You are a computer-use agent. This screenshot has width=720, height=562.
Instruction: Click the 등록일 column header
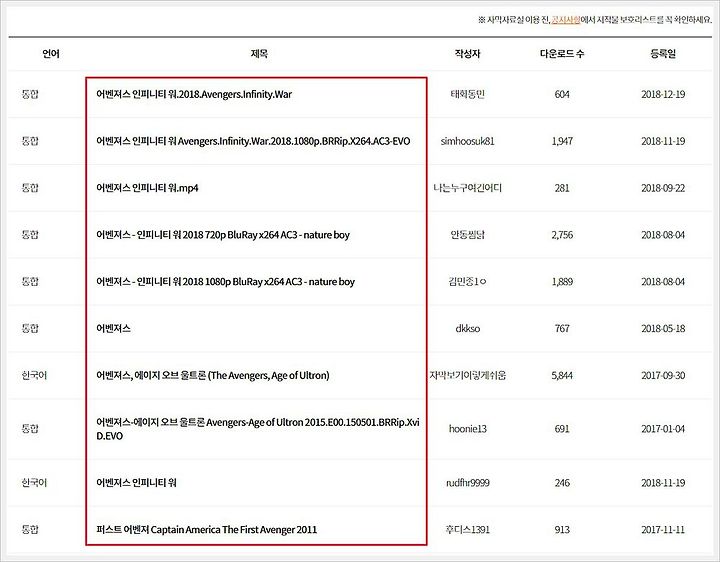coord(663,54)
